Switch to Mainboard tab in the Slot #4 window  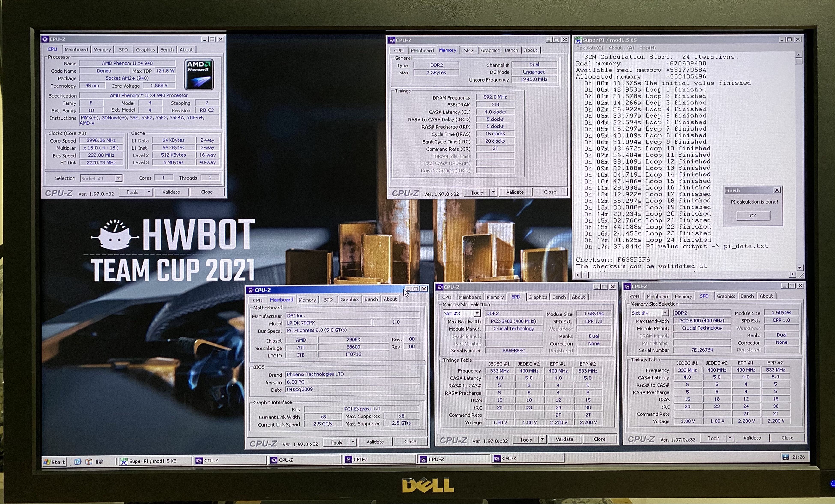(658, 296)
